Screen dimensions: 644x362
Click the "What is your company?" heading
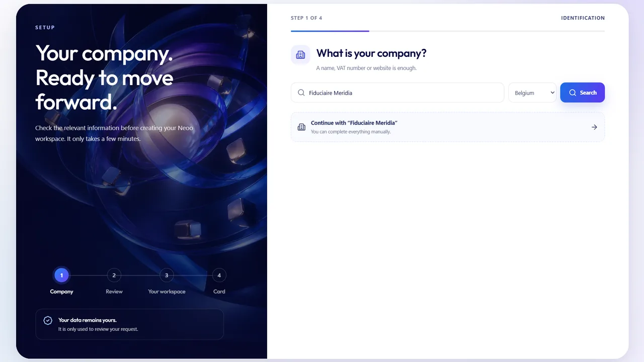371,53
